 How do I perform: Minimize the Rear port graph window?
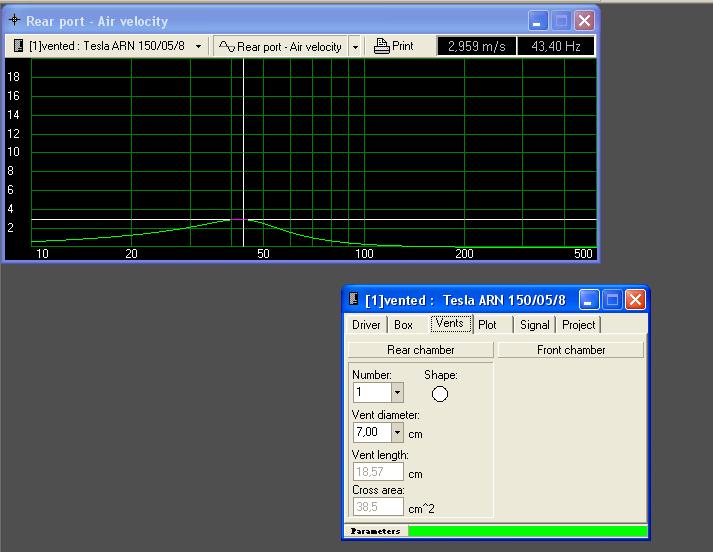[x=538, y=21]
